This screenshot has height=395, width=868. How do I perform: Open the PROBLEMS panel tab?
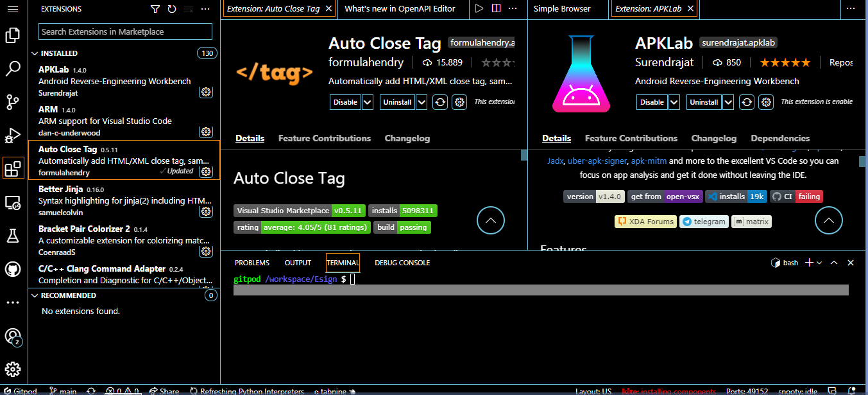(252, 263)
